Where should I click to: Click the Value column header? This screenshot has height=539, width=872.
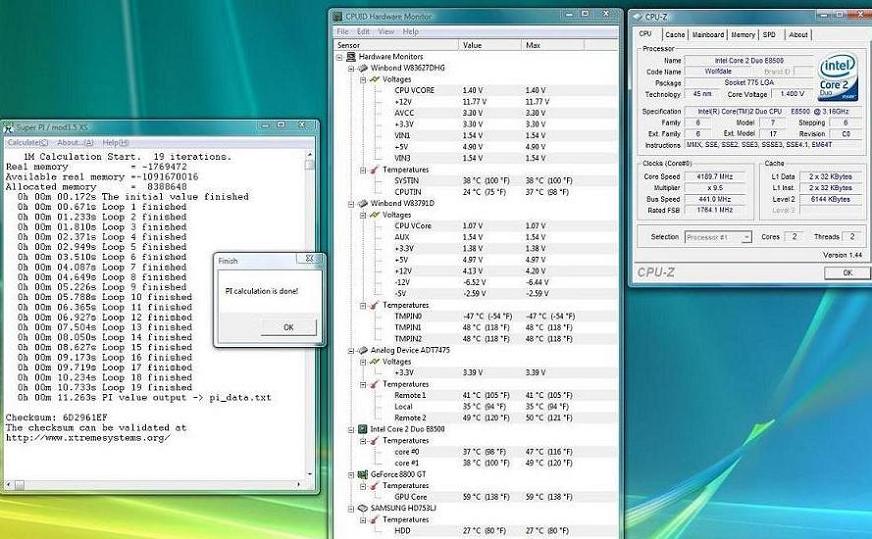click(x=490, y=45)
